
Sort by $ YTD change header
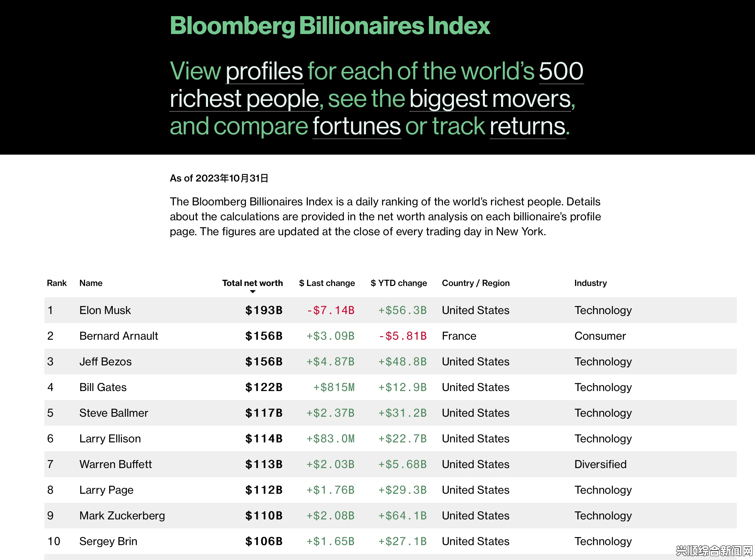tap(398, 283)
